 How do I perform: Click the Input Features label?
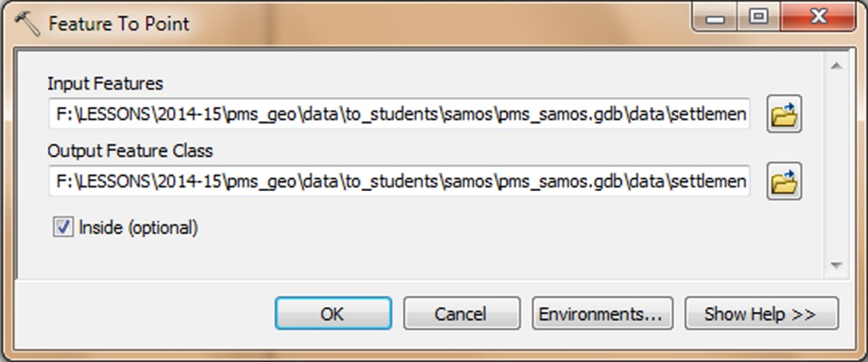tap(105, 83)
